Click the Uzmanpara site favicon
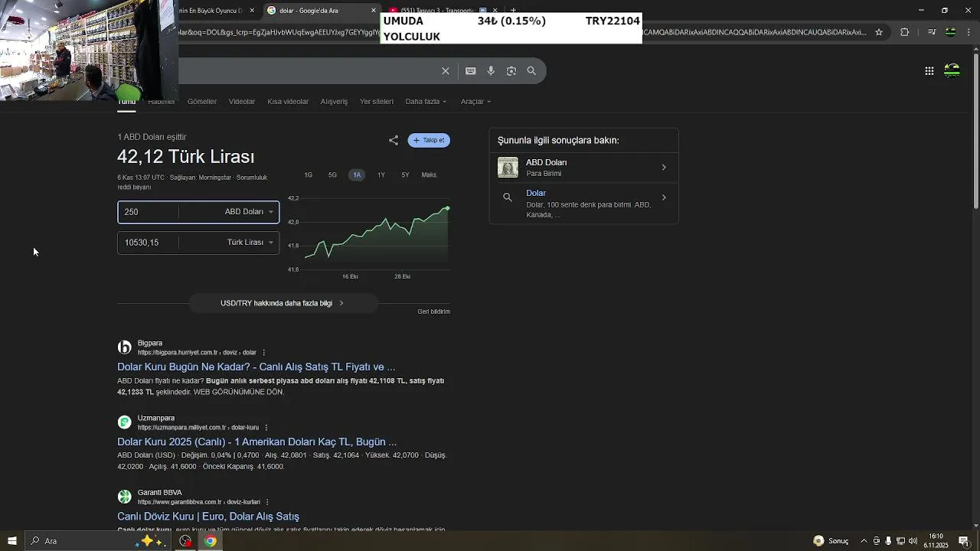The image size is (980, 551). pos(124,422)
